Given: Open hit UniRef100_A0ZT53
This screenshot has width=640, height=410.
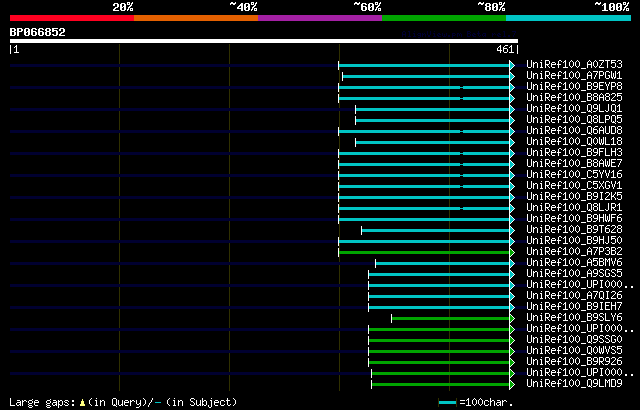Looking at the screenshot, I should [x=574, y=64].
